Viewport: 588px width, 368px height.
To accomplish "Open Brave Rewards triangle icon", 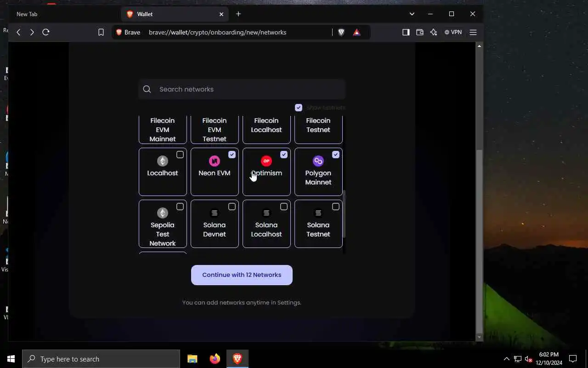I will (x=357, y=32).
